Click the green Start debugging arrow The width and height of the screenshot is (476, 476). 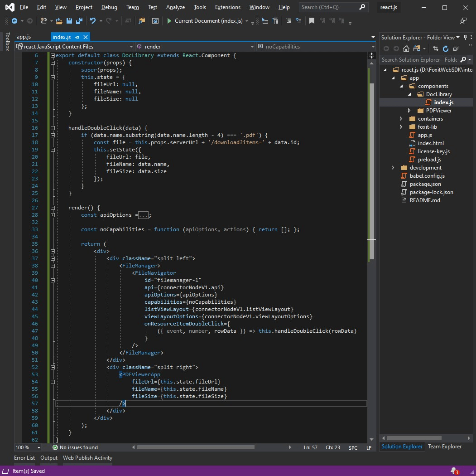[x=169, y=21]
